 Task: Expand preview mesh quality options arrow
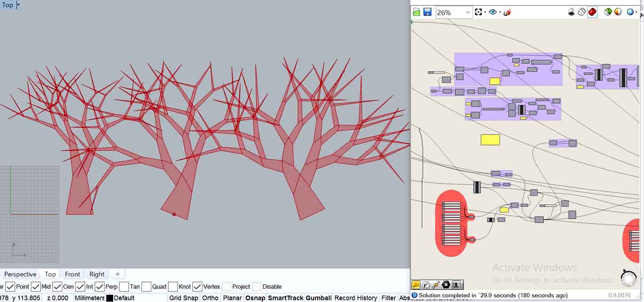636,12
